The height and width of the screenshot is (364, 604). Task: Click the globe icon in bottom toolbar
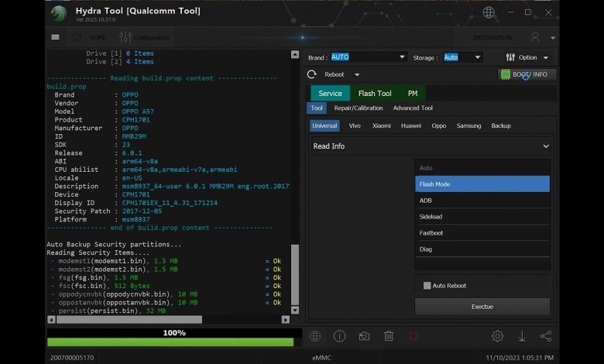pos(315,336)
